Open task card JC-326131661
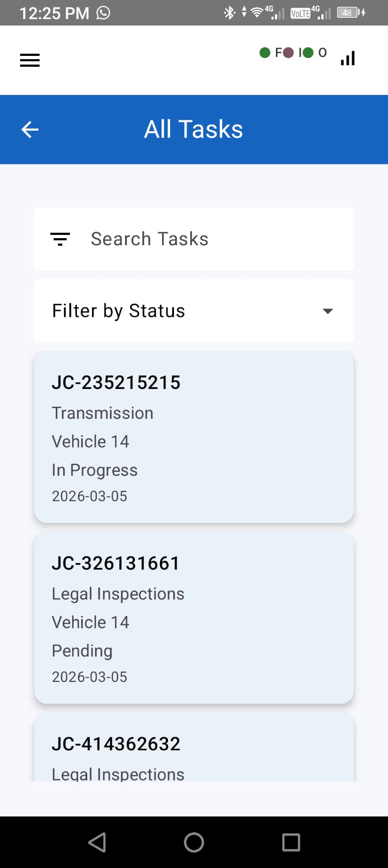 (x=193, y=618)
